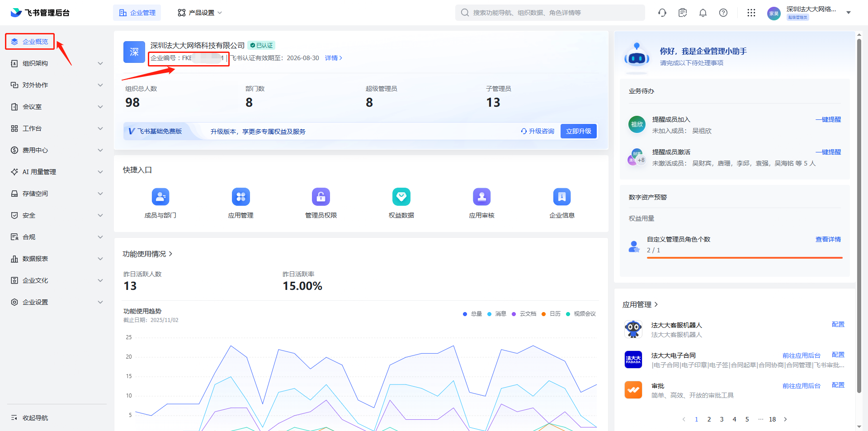Open the customer service headset icon
868x431 pixels.
662,13
